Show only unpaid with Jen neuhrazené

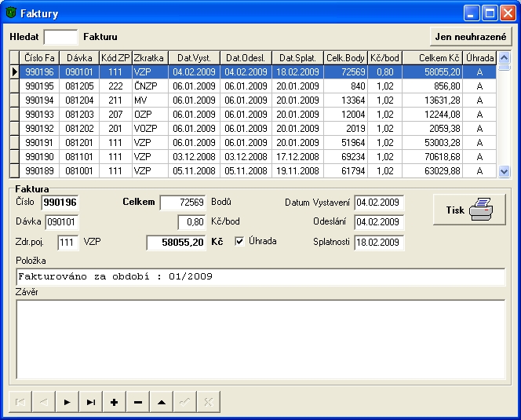(x=471, y=37)
